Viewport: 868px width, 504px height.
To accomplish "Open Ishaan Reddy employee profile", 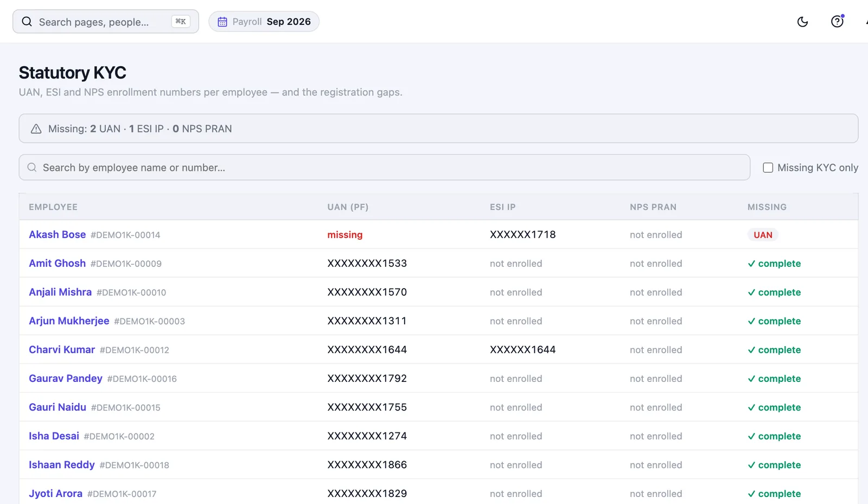I will tap(62, 464).
